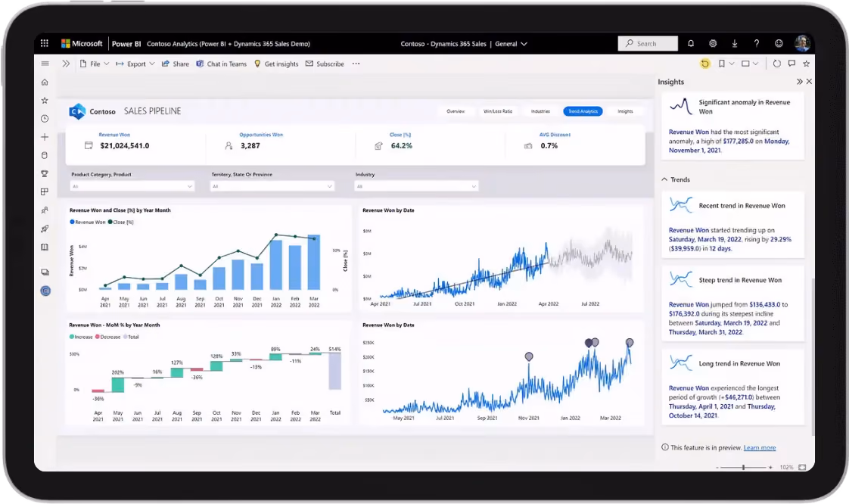
Task: Open Significant anomaly in Revenue Won card
Action: pos(732,126)
